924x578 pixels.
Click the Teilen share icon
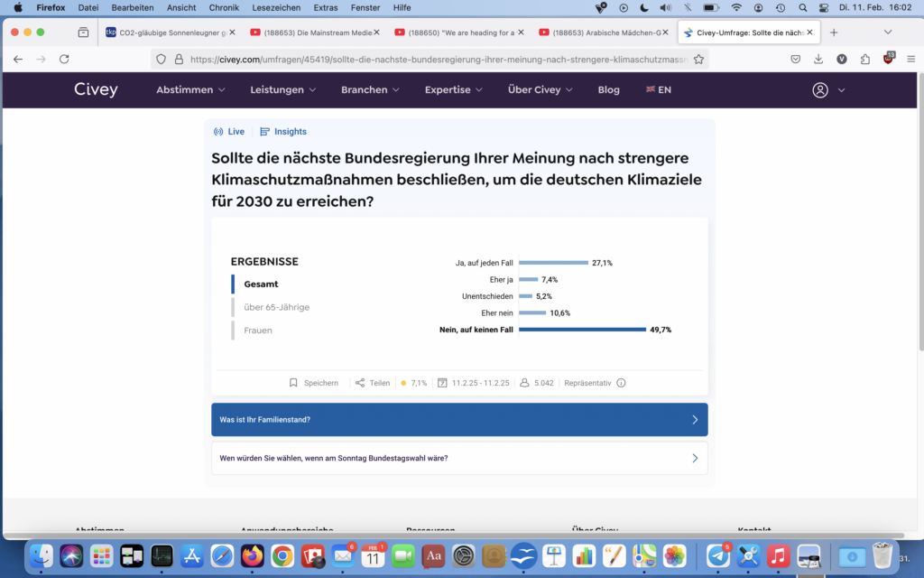(360, 383)
